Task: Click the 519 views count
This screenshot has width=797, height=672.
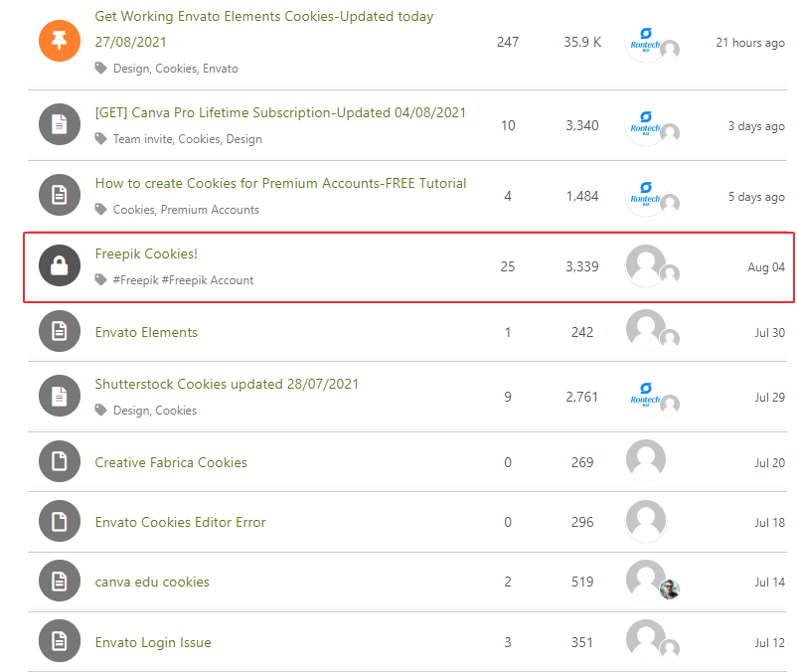Action: tap(582, 582)
